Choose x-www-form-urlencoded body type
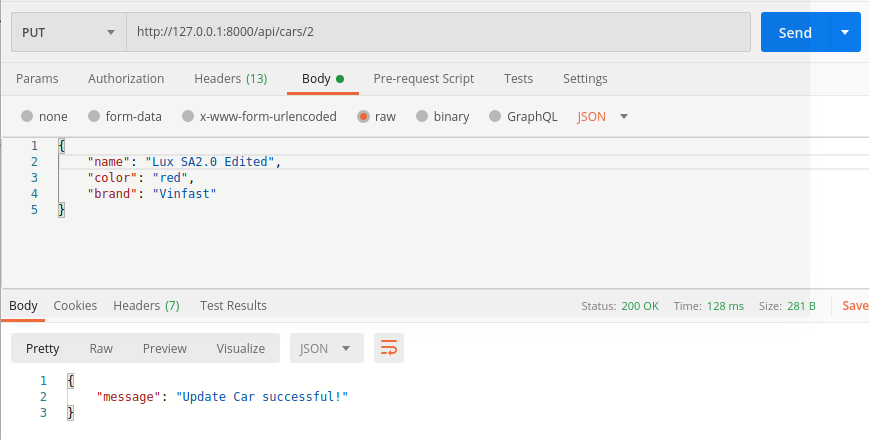 pos(188,116)
